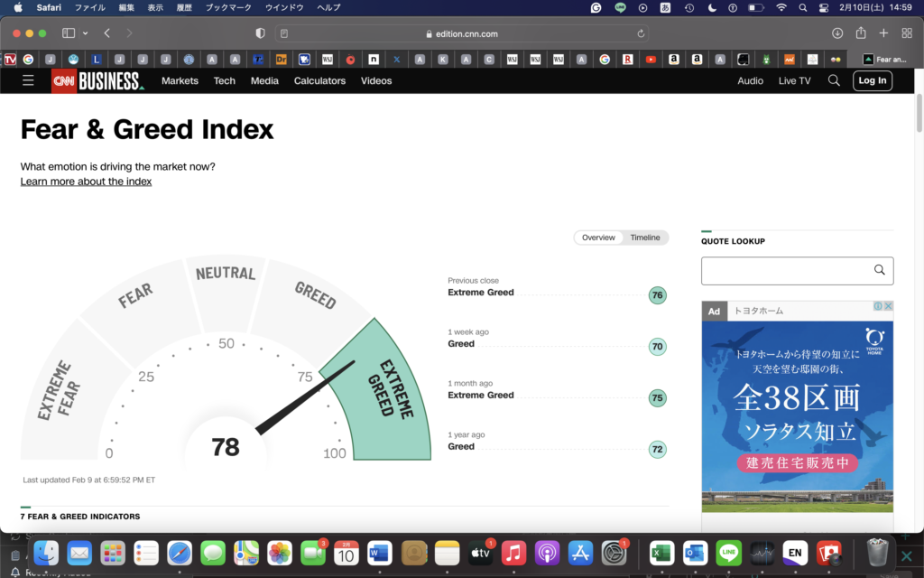Open the Calculators navigation item

tap(319, 80)
